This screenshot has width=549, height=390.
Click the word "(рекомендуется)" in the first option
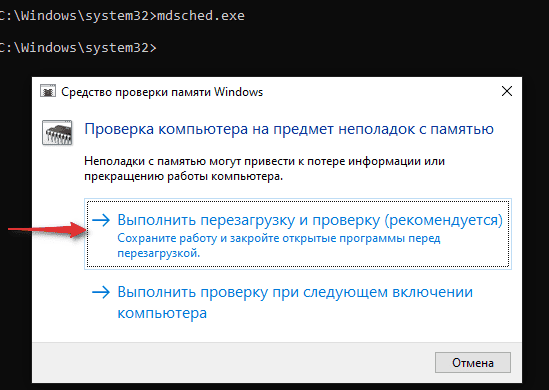444,220
